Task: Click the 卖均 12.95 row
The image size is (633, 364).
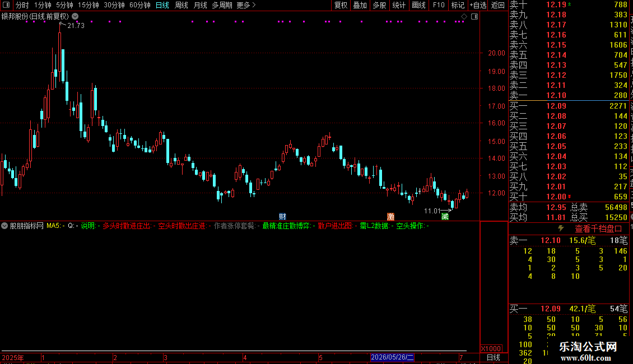Action: pos(538,207)
